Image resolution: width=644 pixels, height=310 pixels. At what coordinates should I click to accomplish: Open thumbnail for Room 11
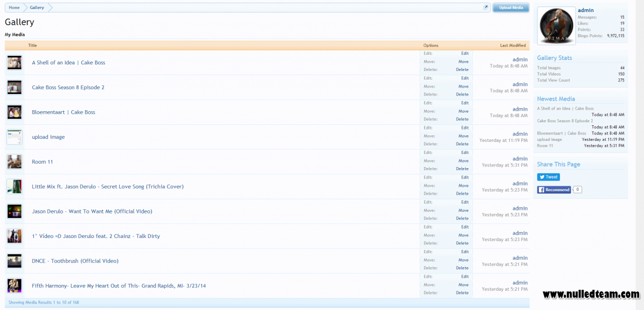click(14, 162)
